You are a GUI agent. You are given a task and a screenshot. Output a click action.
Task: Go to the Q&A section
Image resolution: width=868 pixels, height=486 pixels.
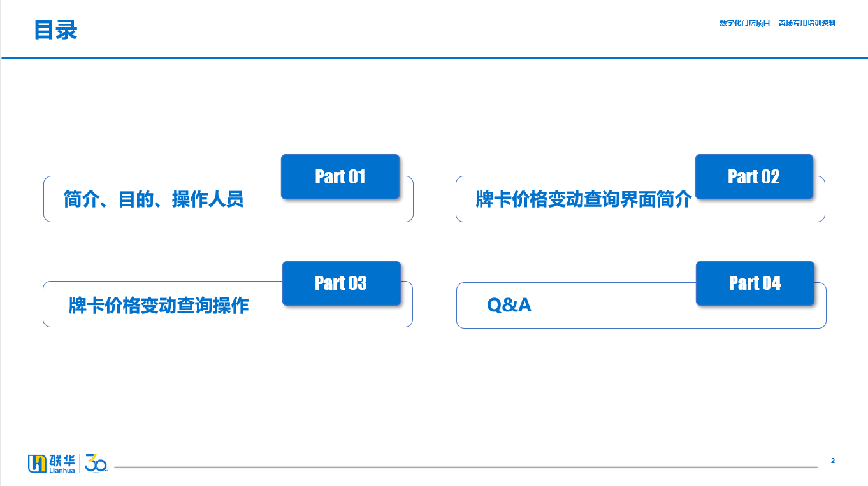(x=509, y=305)
